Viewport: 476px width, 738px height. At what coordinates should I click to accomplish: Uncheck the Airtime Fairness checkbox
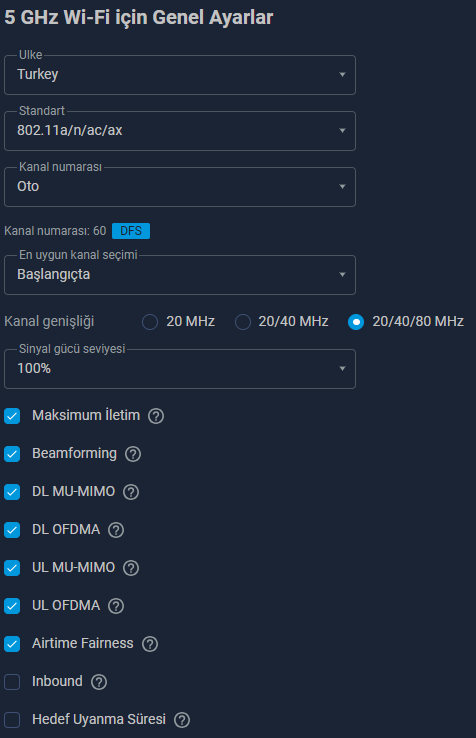tap(12, 643)
